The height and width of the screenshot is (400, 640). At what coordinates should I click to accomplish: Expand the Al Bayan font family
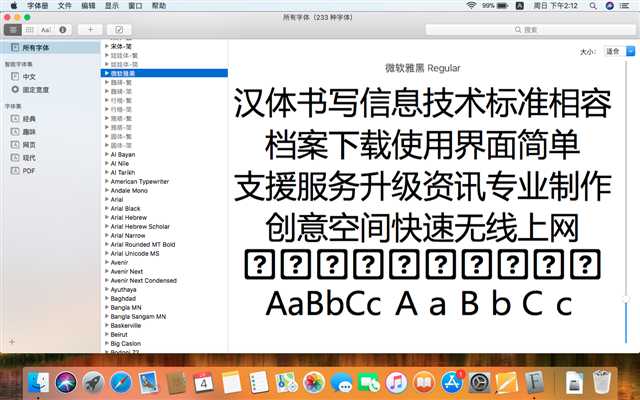[107, 154]
